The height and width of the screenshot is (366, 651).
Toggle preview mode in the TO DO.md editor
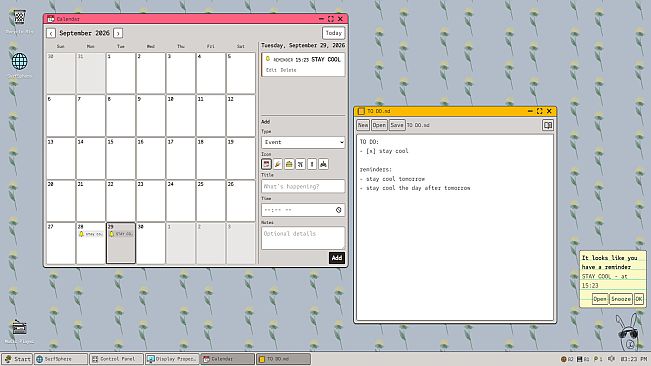tap(548, 125)
